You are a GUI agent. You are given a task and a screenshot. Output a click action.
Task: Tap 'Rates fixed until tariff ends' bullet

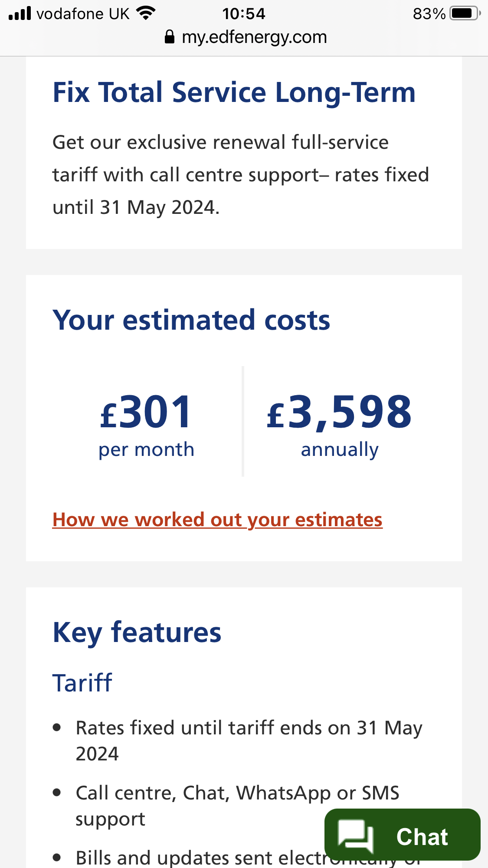[x=249, y=740]
